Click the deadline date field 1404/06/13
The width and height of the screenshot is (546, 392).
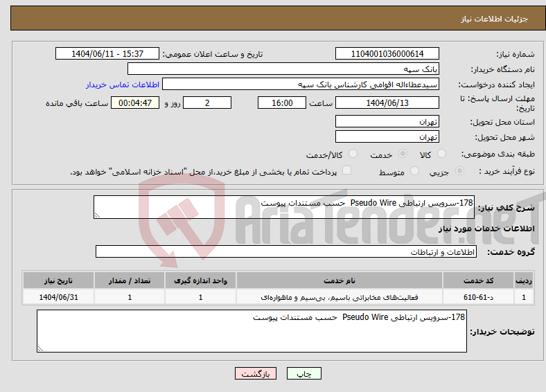(387, 103)
